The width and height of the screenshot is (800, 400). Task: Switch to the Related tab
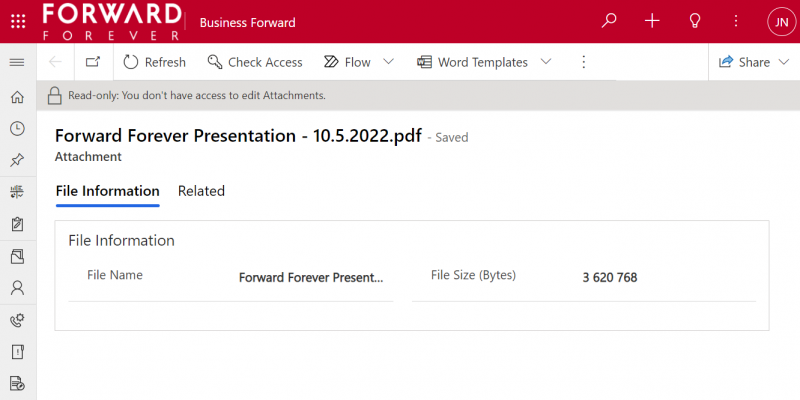click(x=201, y=191)
